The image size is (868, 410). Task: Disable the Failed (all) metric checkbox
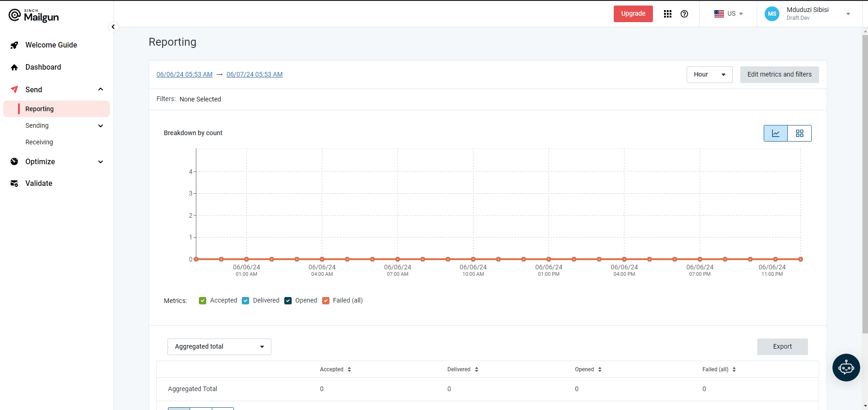click(326, 301)
